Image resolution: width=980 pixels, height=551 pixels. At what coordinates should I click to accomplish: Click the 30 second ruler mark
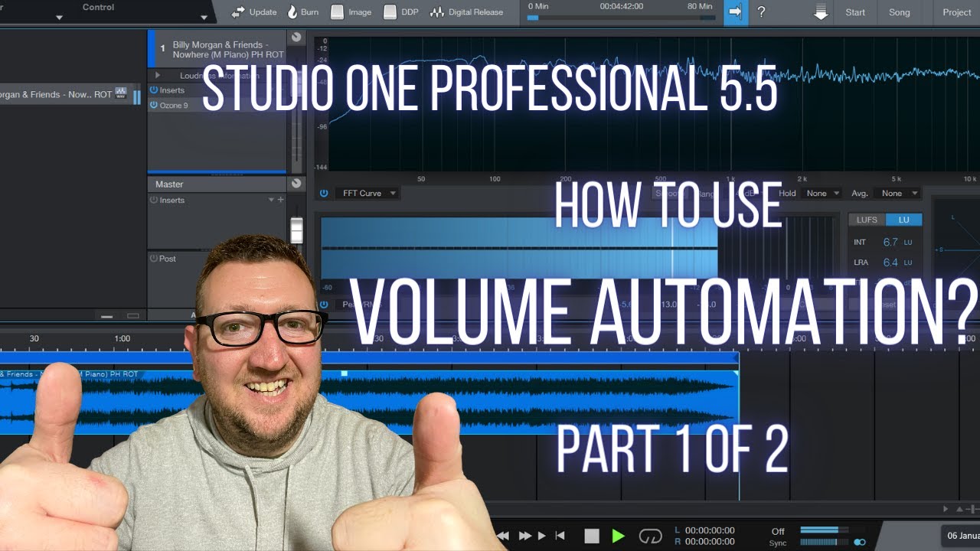(x=34, y=338)
